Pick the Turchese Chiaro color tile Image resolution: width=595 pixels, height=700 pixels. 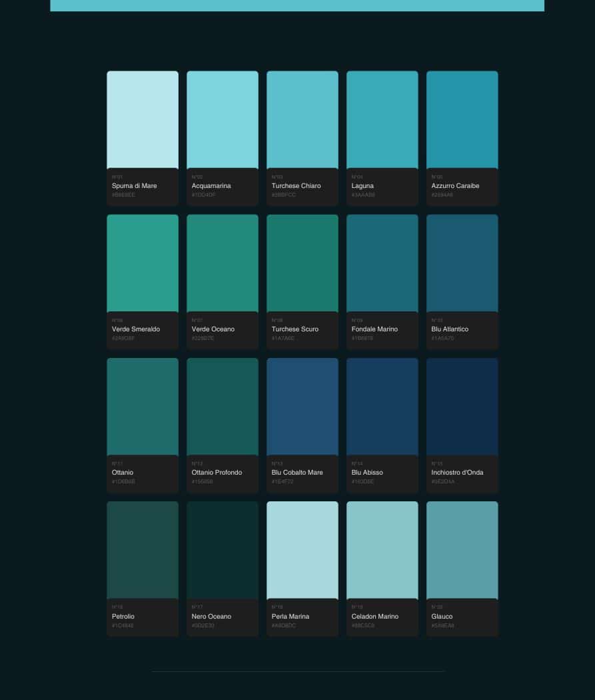[302, 120]
